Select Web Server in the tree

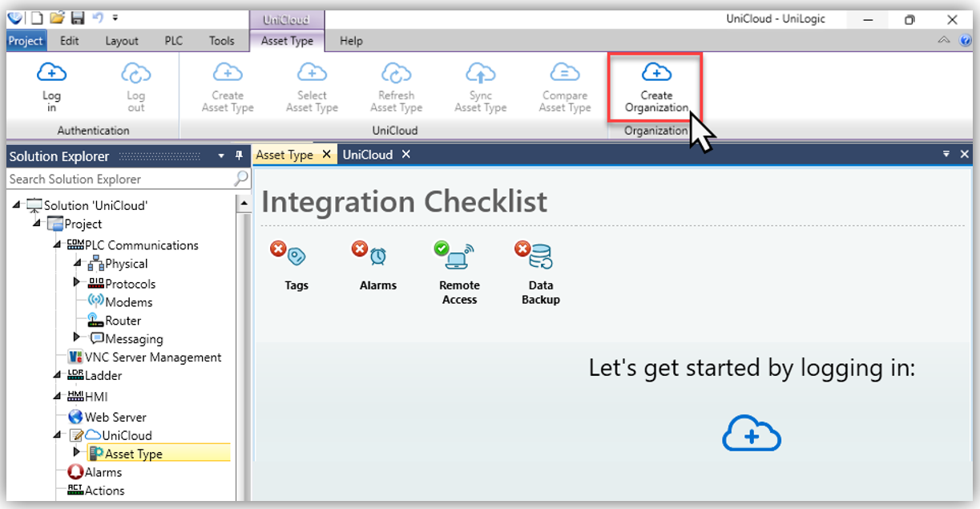(115, 417)
